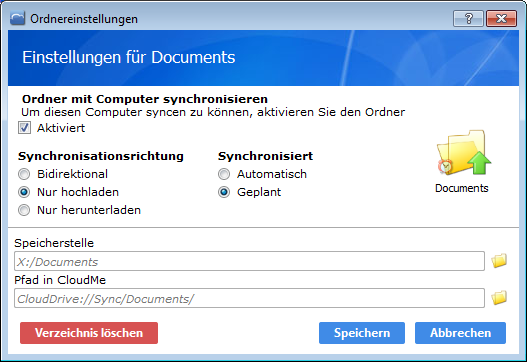Click the CloudMe app icon in title bar
This screenshot has width=527, height=362.
17,18
